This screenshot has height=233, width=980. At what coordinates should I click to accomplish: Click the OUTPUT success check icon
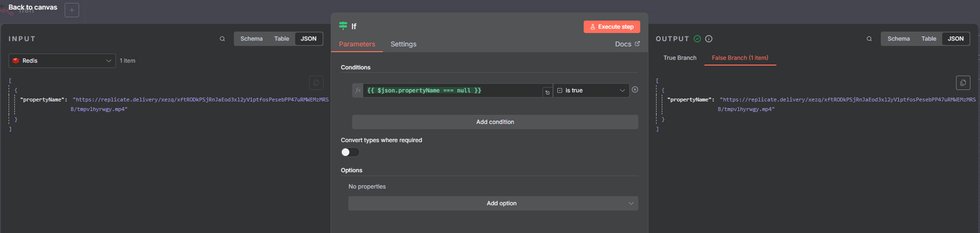point(697,39)
